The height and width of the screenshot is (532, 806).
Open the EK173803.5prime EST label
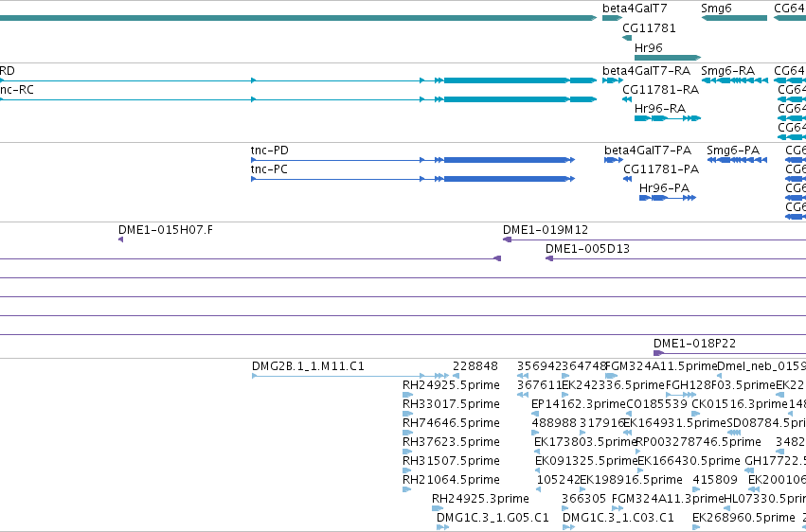585,443
